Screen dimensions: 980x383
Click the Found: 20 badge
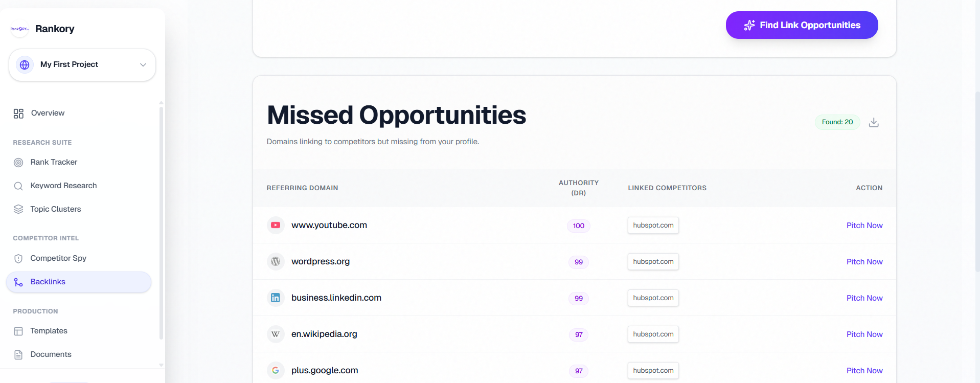(x=837, y=122)
